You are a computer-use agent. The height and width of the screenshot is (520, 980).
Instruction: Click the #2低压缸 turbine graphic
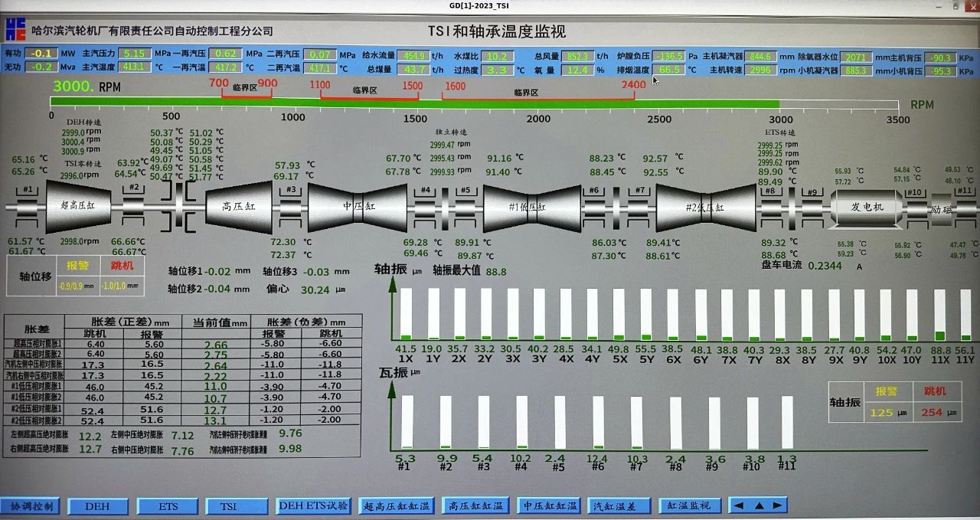[704, 207]
